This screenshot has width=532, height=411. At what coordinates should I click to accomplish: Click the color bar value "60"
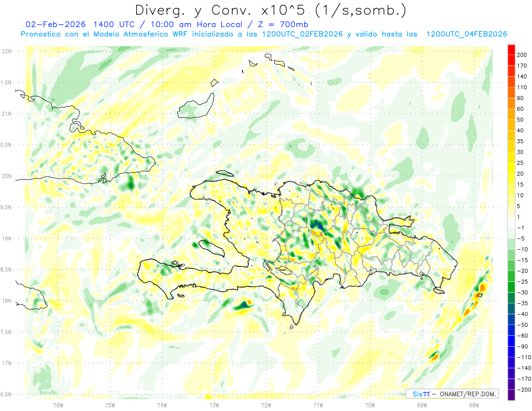[520, 109]
